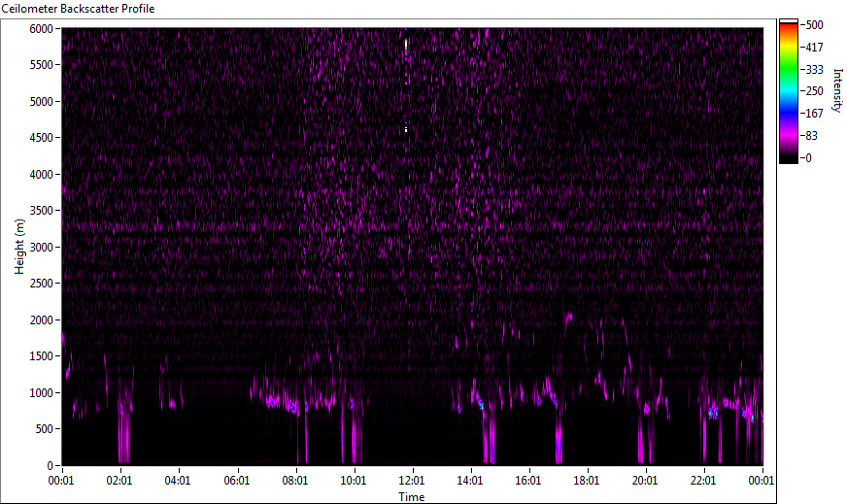Click the 02:01 time axis label
This screenshot has height=504, width=847.
click(x=119, y=481)
